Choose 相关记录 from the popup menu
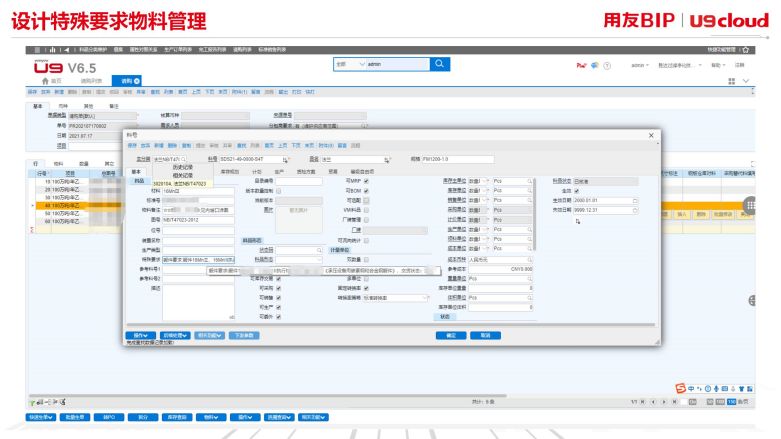The height and width of the screenshot is (439, 781). pos(183,175)
